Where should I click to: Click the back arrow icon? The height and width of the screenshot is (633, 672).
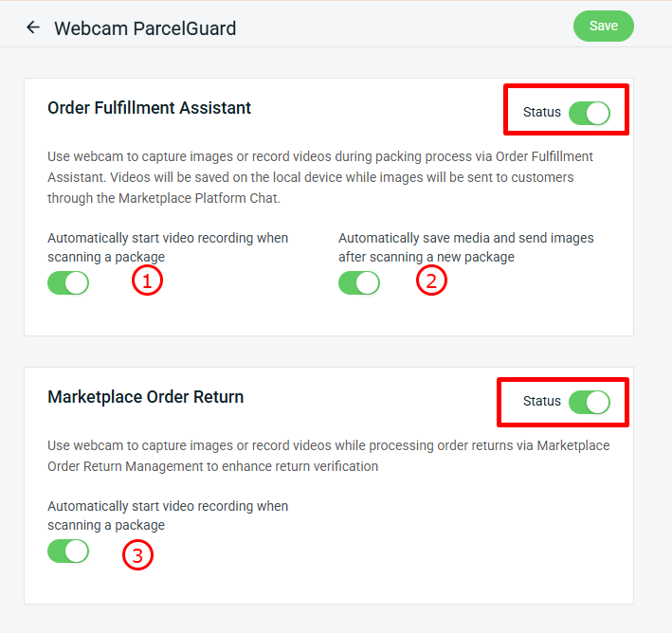click(x=33, y=27)
